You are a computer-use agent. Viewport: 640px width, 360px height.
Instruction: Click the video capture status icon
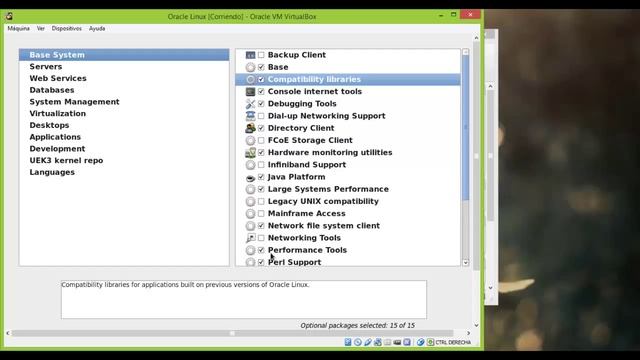[397, 342]
